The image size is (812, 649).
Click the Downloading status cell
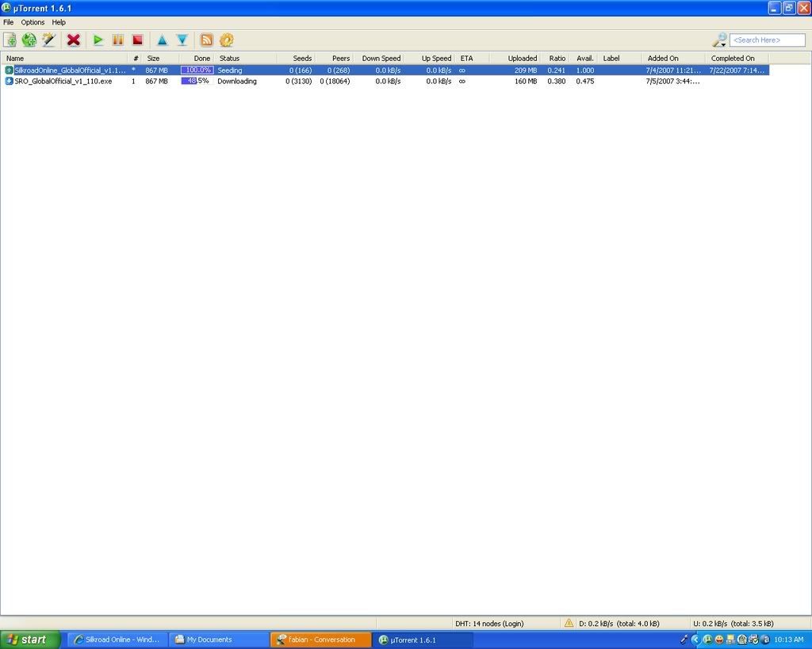[237, 82]
